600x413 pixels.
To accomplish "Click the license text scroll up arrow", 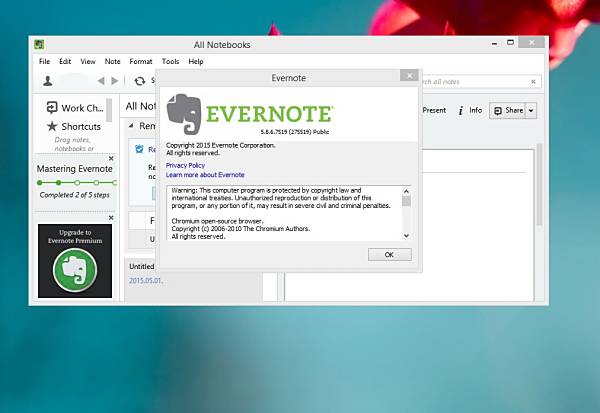I will (x=406, y=191).
